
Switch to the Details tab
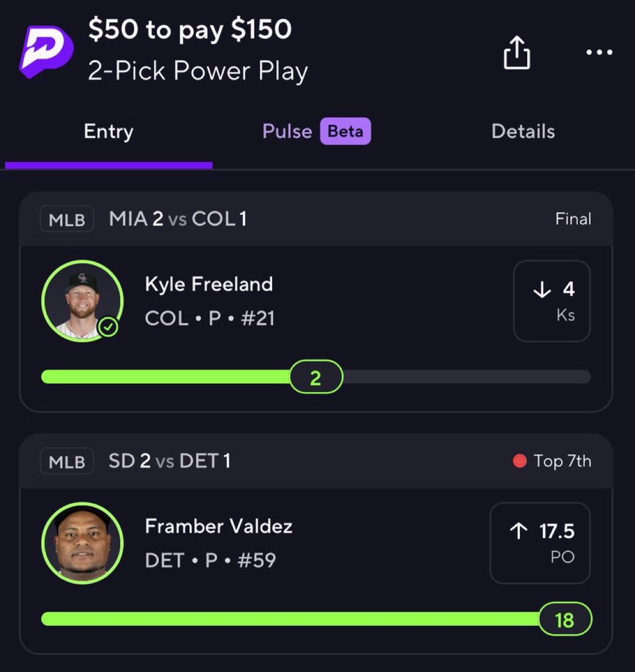pos(523,131)
